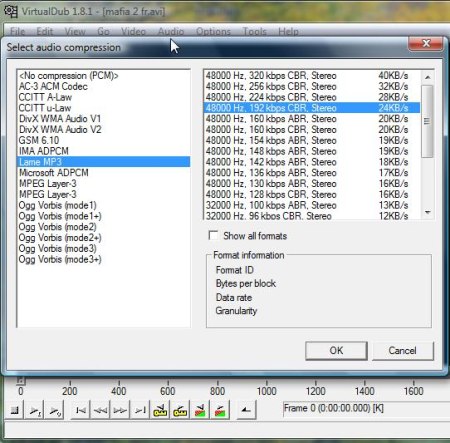Select <No compression (PCM)> codec
Image resolution: width=450 pixels, height=443 pixels.
click(103, 76)
